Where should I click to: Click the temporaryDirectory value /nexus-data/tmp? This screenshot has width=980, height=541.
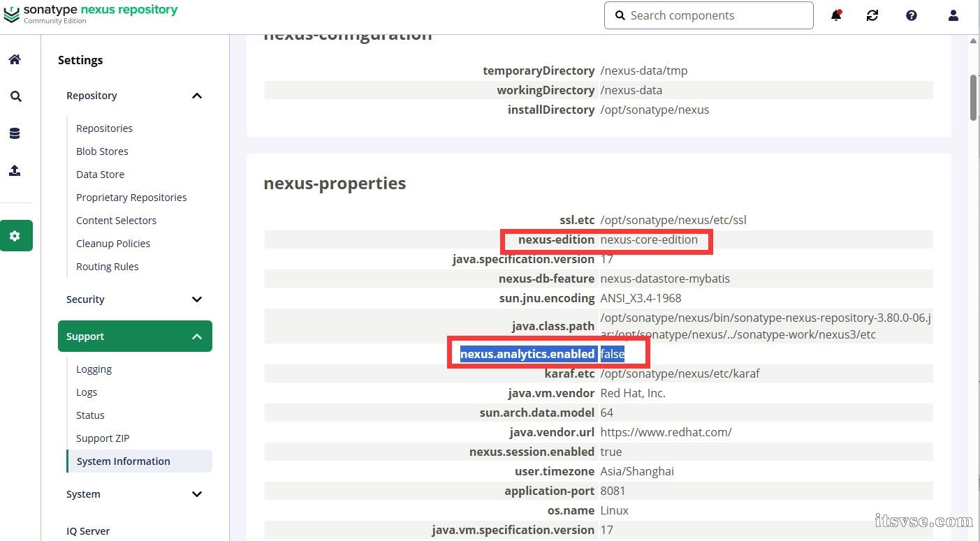click(644, 71)
